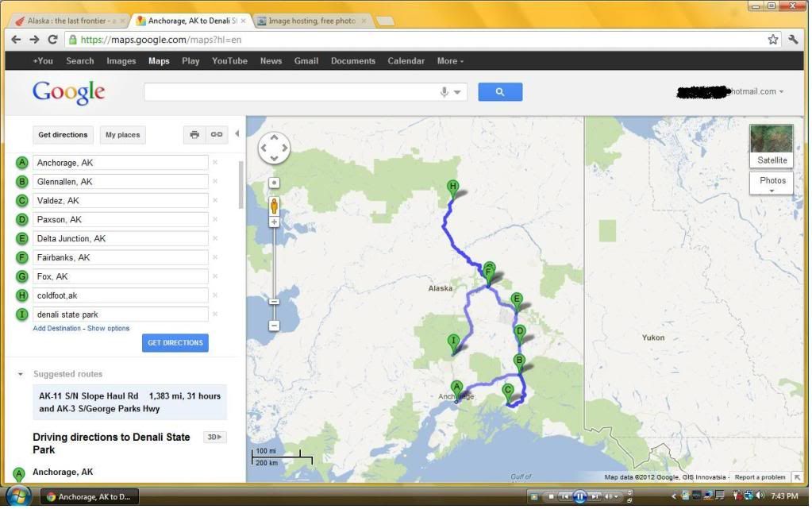Viewport: 812px width, 509px height.
Task: Open YouTube from the Google bar
Action: coord(229,60)
